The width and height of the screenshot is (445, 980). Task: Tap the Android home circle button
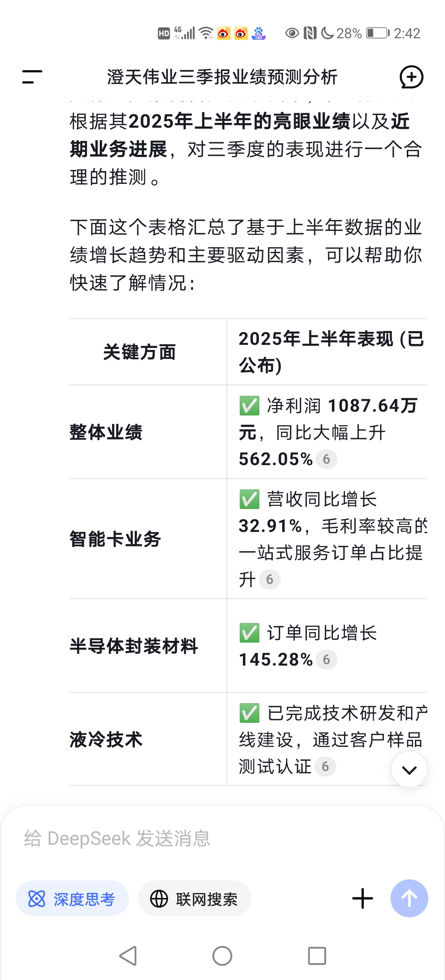pos(222,955)
